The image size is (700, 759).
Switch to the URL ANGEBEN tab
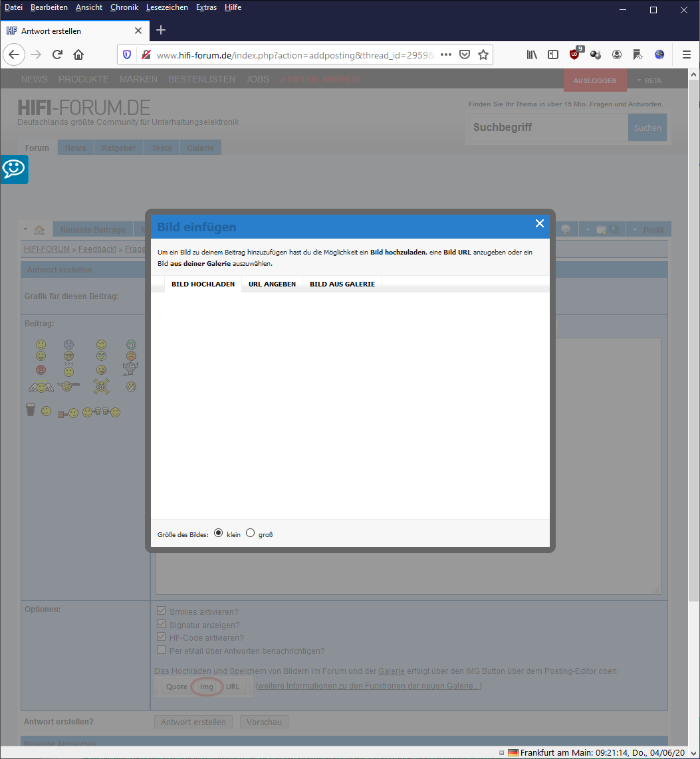[x=272, y=284]
